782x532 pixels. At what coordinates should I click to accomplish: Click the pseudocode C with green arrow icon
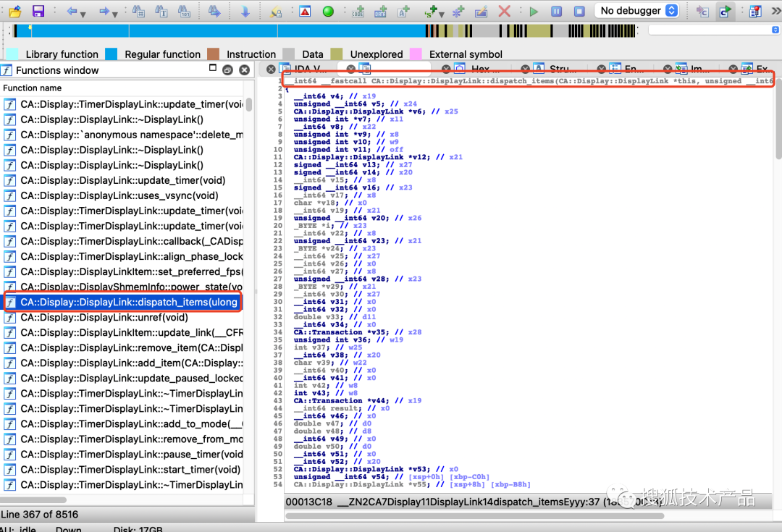(725, 11)
